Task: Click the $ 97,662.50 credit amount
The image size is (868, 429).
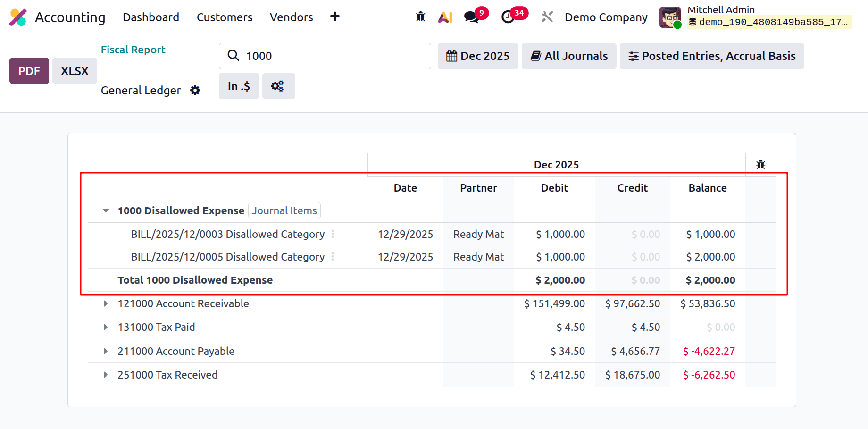Action: click(633, 303)
